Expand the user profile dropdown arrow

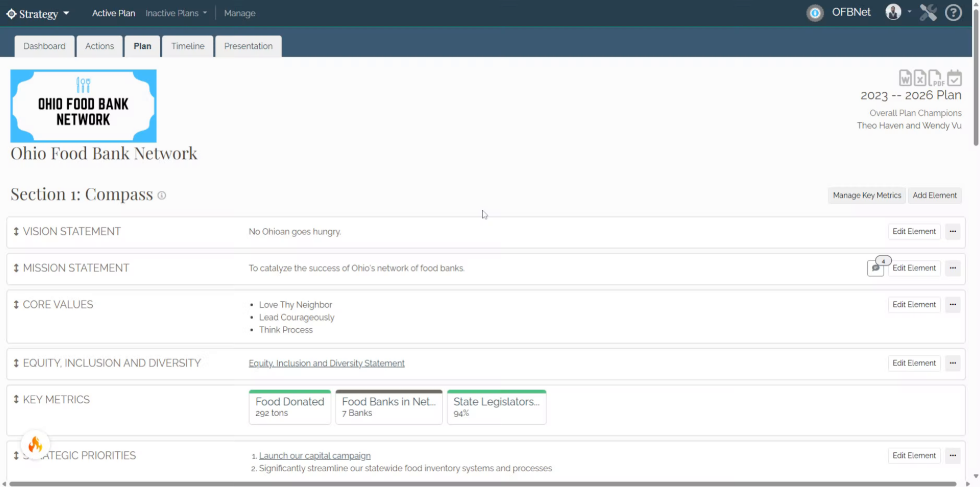click(x=909, y=12)
